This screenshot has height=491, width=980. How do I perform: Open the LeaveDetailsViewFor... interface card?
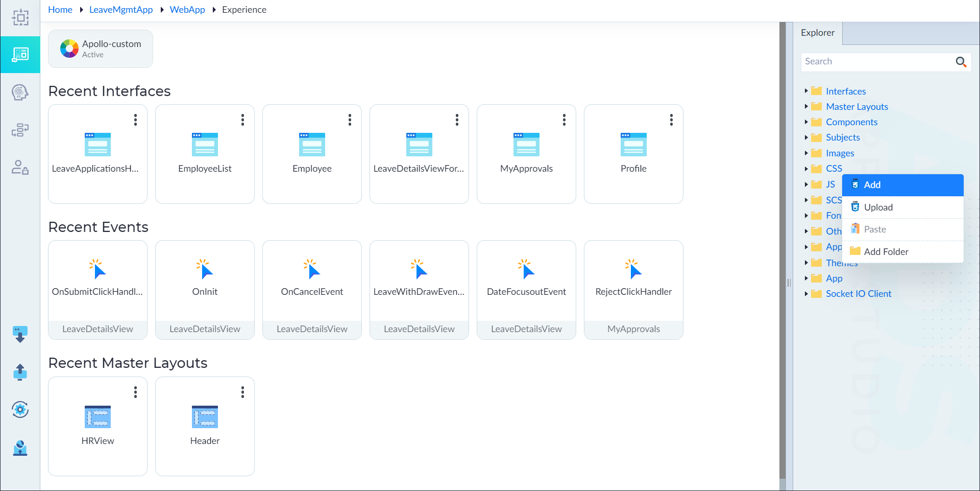(419, 154)
